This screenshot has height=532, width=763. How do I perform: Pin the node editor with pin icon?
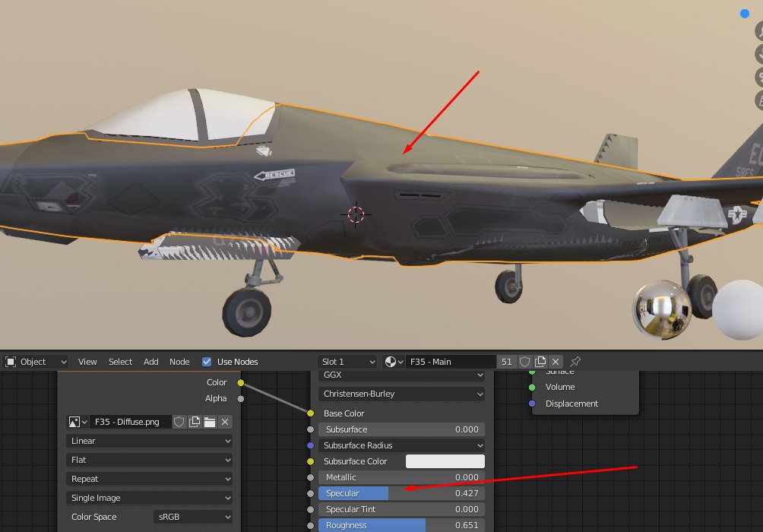[575, 362]
